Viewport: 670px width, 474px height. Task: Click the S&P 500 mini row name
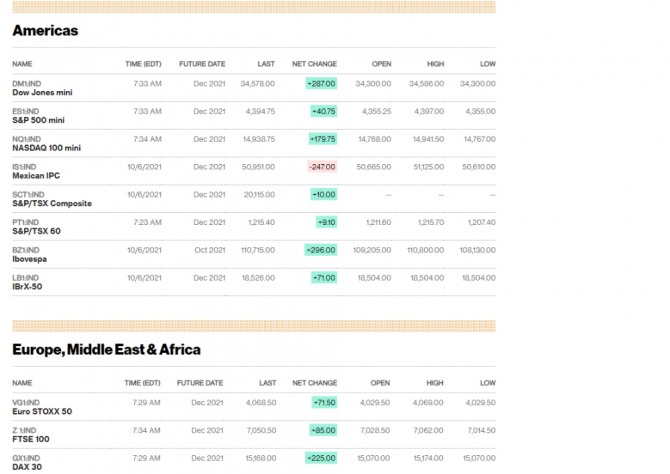38,120
